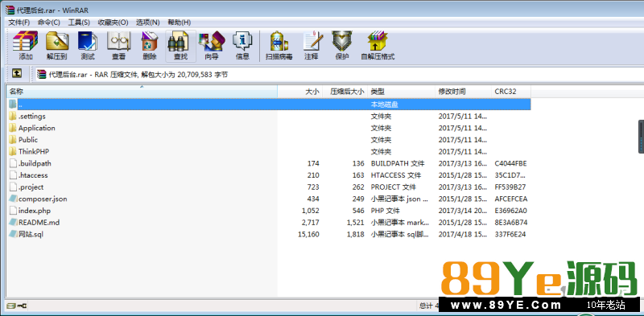Sort by the Name (名称) column header
Viewport: 644px width, 316px height.
coord(142,92)
